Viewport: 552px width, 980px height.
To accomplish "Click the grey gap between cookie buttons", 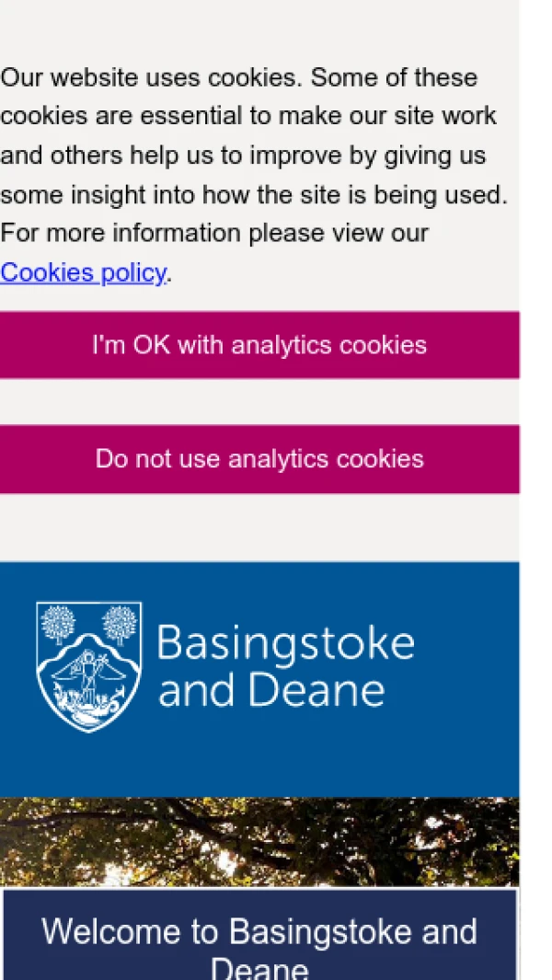I will pyautogui.click(x=259, y=402).
